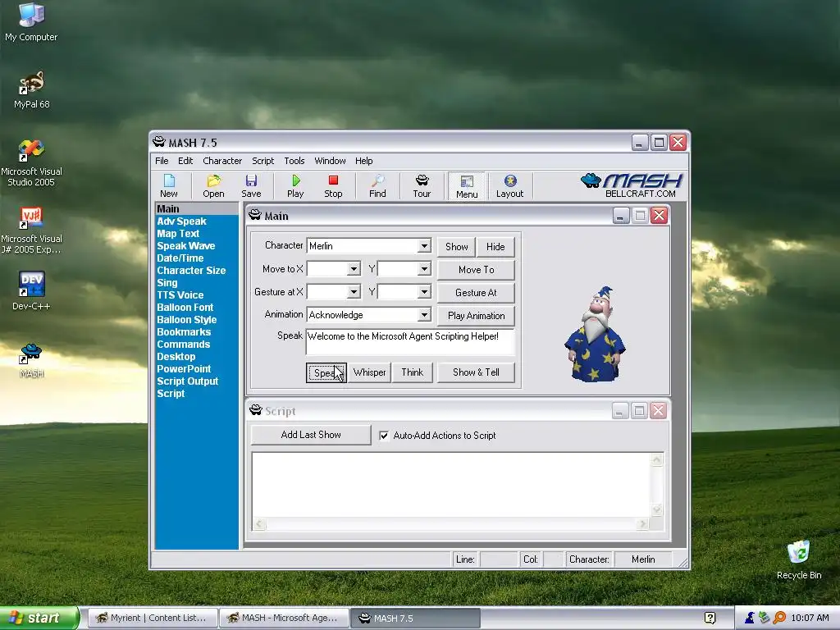Expand the Gesture at Y dropdown

click(424, 292)
